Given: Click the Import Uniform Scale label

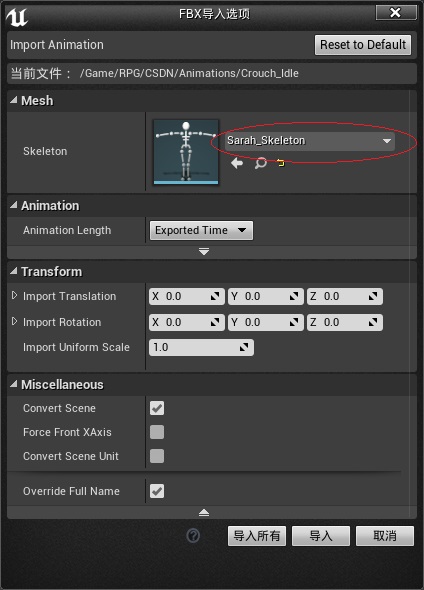Looking at the screenshot, I should coord(76,347).
